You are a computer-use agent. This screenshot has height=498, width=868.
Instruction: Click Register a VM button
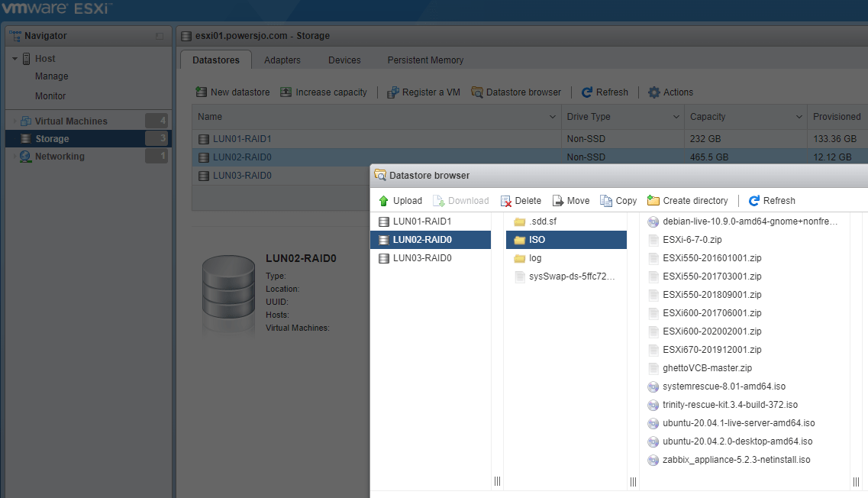click(x=424, y=92)
